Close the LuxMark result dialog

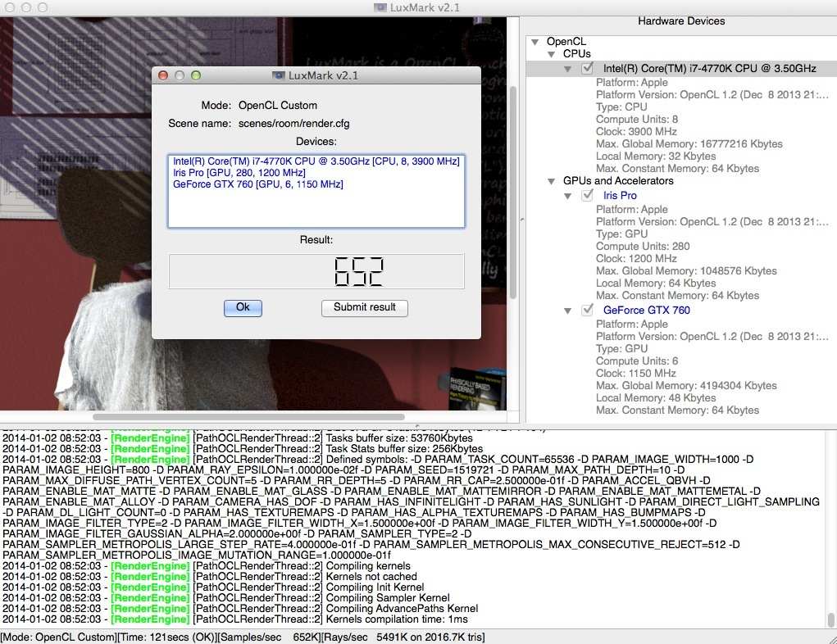coord(163,75)
